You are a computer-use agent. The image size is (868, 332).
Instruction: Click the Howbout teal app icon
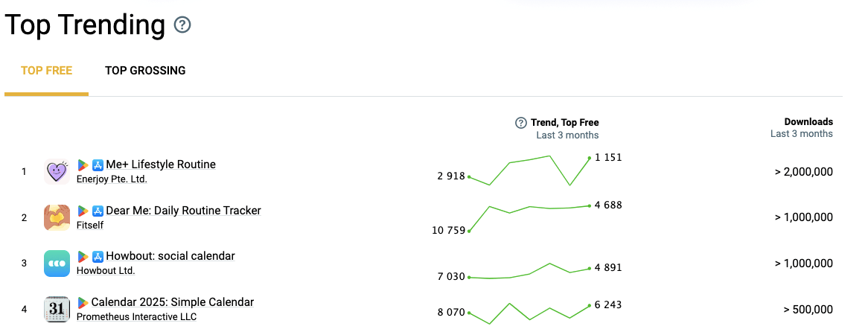click(x=57, y=264)
